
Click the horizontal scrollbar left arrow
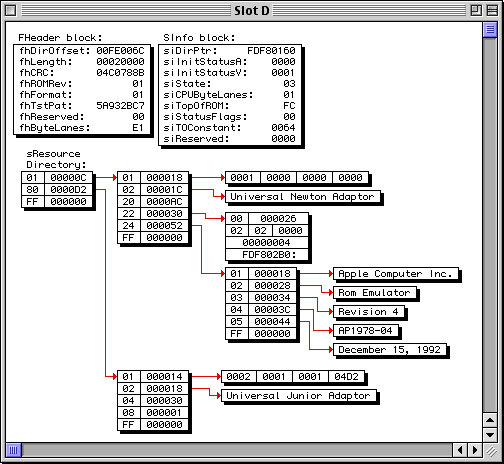460,450
